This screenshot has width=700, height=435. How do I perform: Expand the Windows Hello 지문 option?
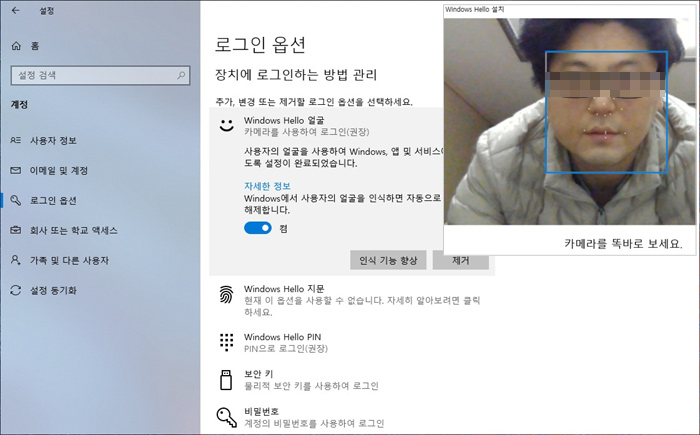pyautogui.click(x=352, y=300)
